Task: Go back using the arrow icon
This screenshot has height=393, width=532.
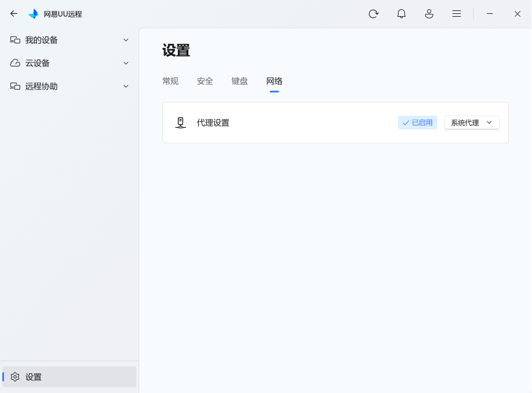Action: pyautogui.click(x=13, y=13)
